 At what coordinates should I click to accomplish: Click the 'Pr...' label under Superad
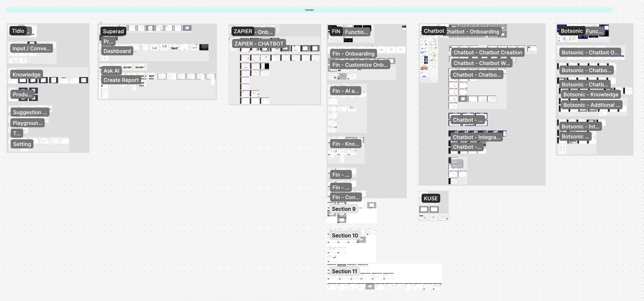coord(108,42)
